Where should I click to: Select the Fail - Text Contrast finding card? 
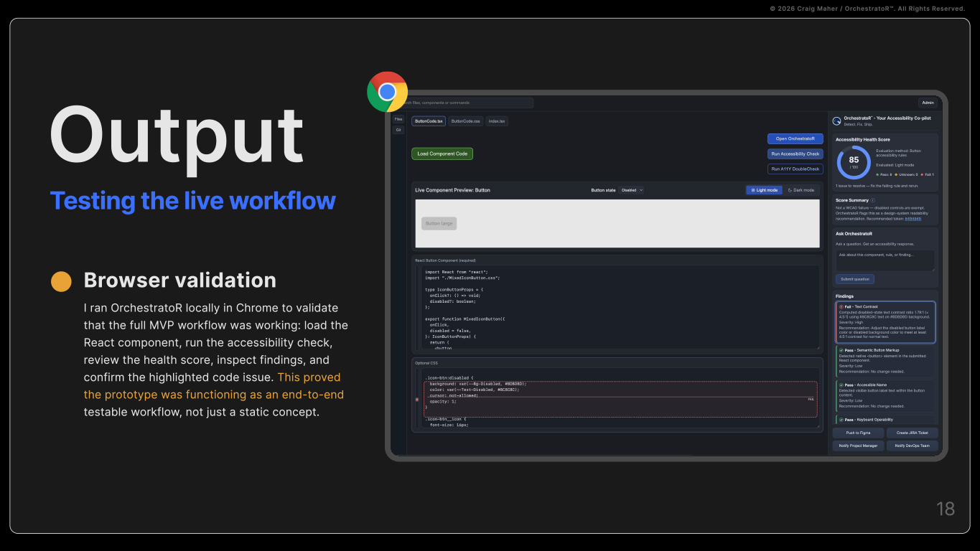pyautogui.click(x=886, y=323)
